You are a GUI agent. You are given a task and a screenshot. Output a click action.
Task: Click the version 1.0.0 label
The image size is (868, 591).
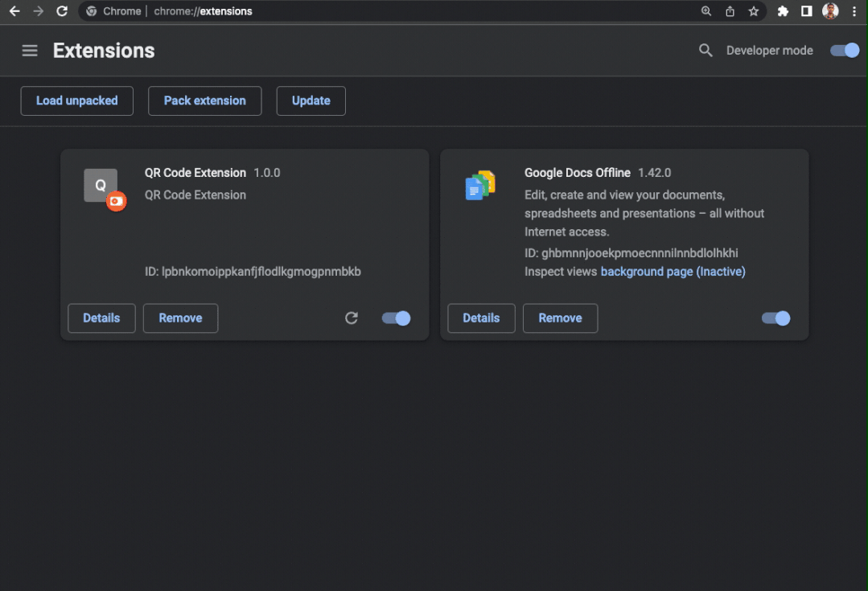[x=267, y=173]
